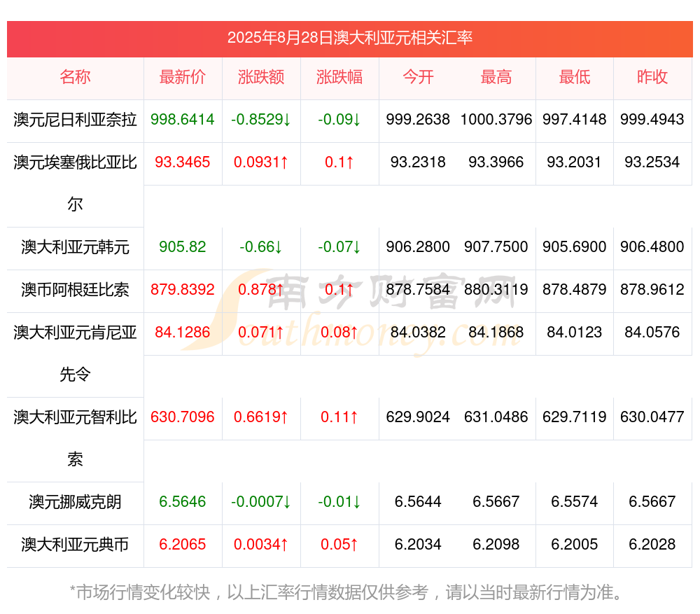Click previous close 906.4800
700x614 pixels.
point(652,247)
